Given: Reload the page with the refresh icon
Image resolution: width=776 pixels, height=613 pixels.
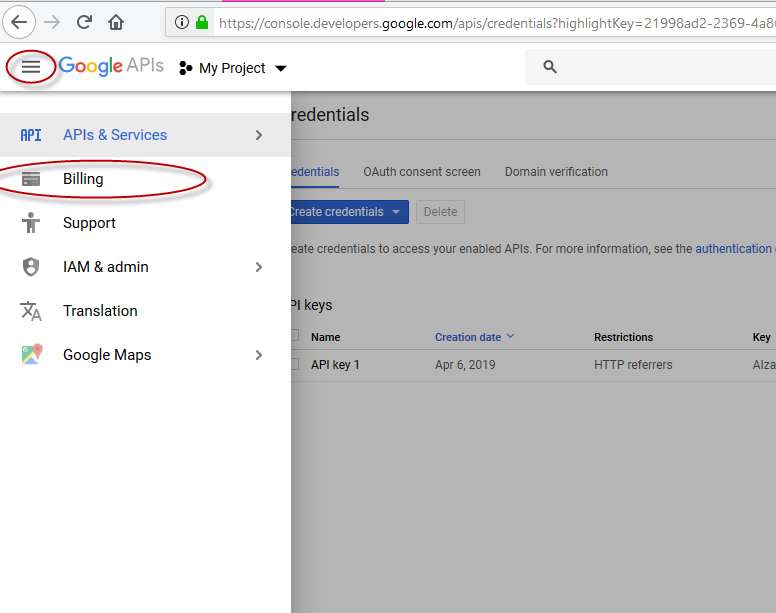Looking at the screenshot, I should tap(84, 22).
